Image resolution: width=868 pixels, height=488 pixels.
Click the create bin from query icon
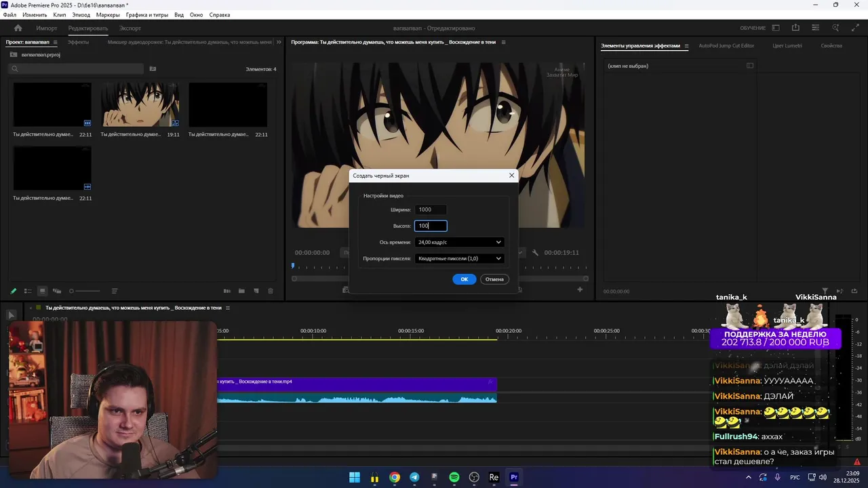[x=153, y=68]
